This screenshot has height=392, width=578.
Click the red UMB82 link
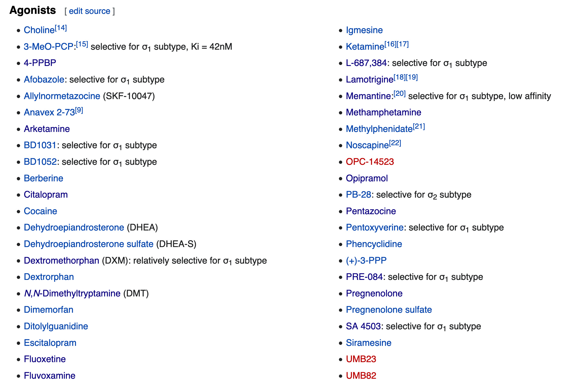pyautogui.click(x=361, y=376)
